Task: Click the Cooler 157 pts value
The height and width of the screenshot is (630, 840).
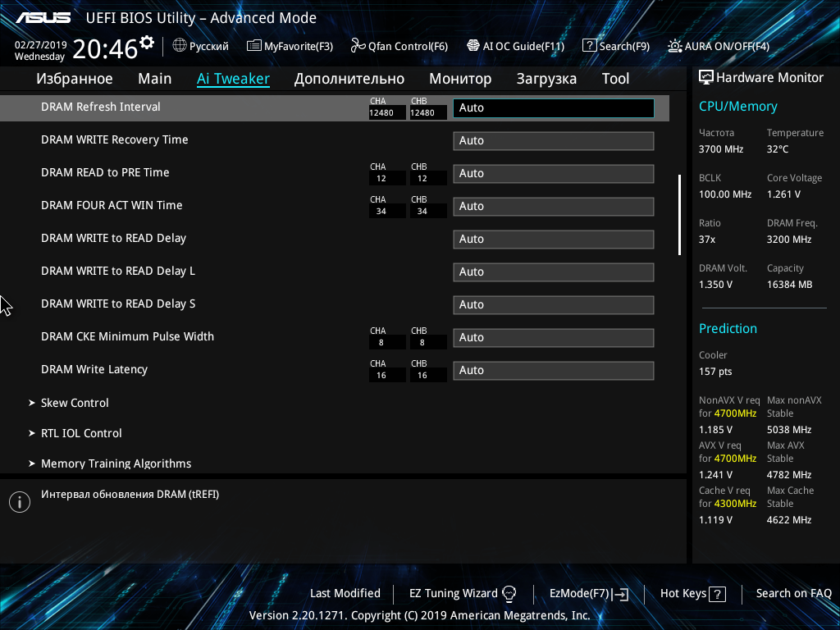Action: [715, 372]
